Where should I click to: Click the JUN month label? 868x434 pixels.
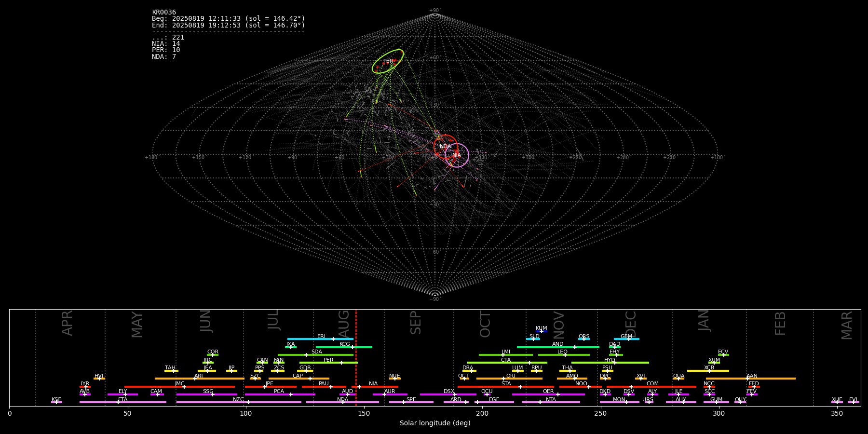tap(206, 321)
